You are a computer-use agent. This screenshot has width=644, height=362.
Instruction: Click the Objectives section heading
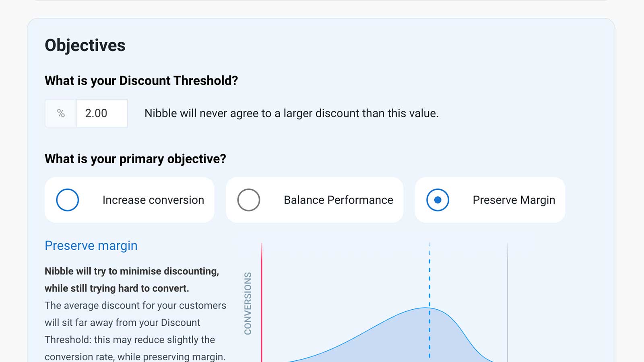(x=85, y=45)
